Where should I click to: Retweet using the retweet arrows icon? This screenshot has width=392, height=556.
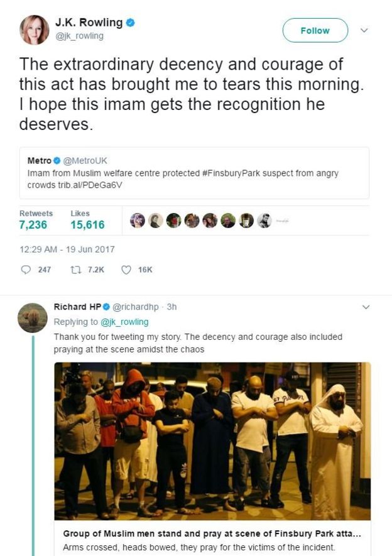[75, 270]
